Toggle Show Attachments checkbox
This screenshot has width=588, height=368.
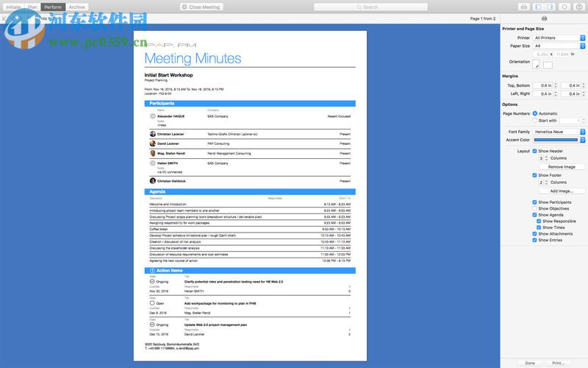pos(534,233)
